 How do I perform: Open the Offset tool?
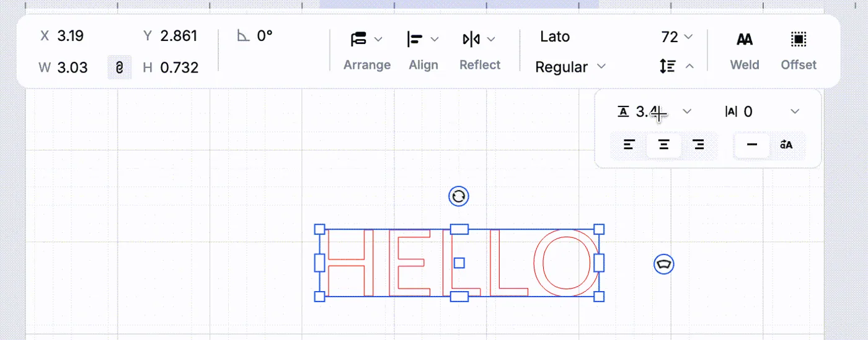tap(799, 40)
